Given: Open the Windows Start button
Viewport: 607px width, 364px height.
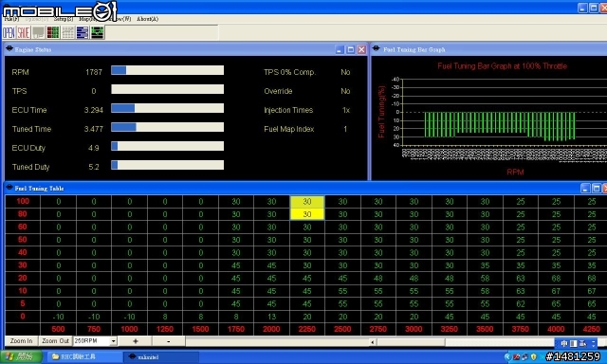Looking at the screenshot, I should tap(20, 356).
